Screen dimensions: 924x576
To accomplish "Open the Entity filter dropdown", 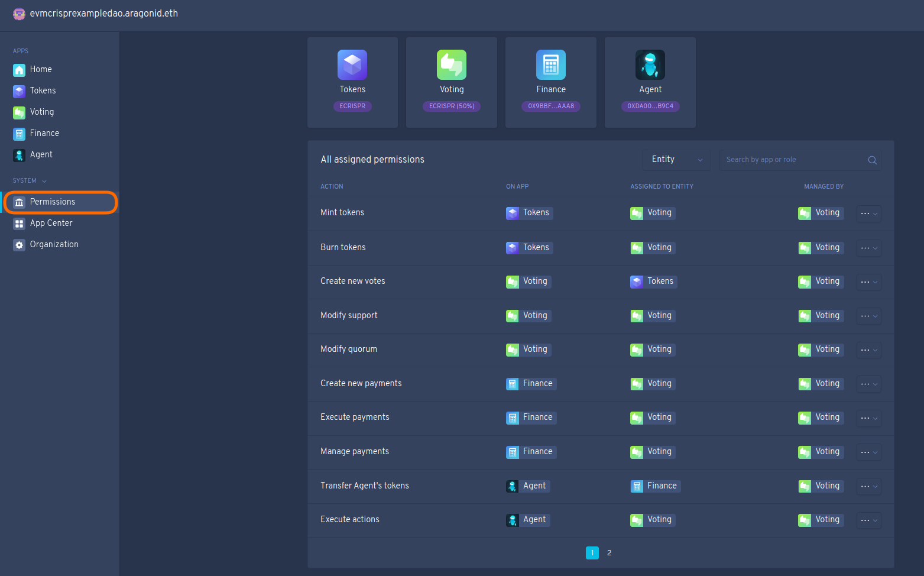I will [677, 160].
